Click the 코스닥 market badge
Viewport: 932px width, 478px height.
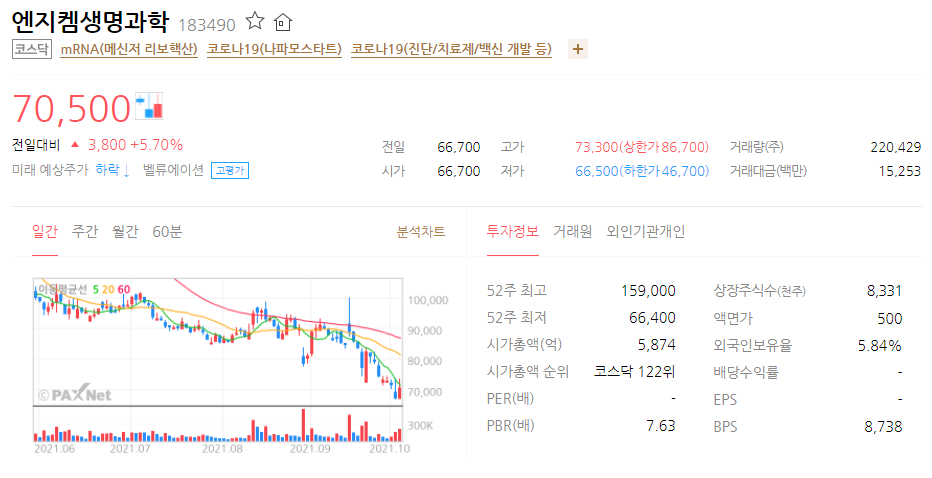point(32,49)
